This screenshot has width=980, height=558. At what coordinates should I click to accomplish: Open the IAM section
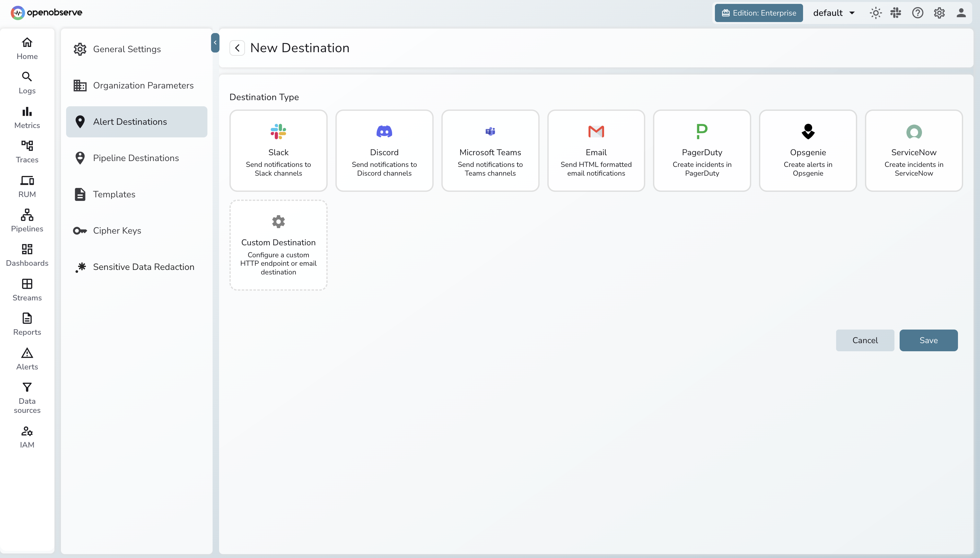[27, 436]
